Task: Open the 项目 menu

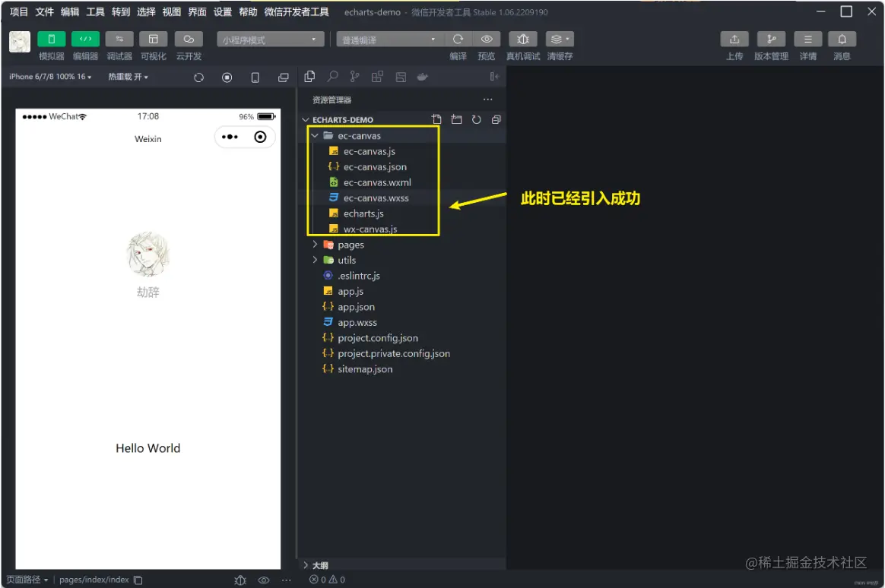Action: pos(18,12)
